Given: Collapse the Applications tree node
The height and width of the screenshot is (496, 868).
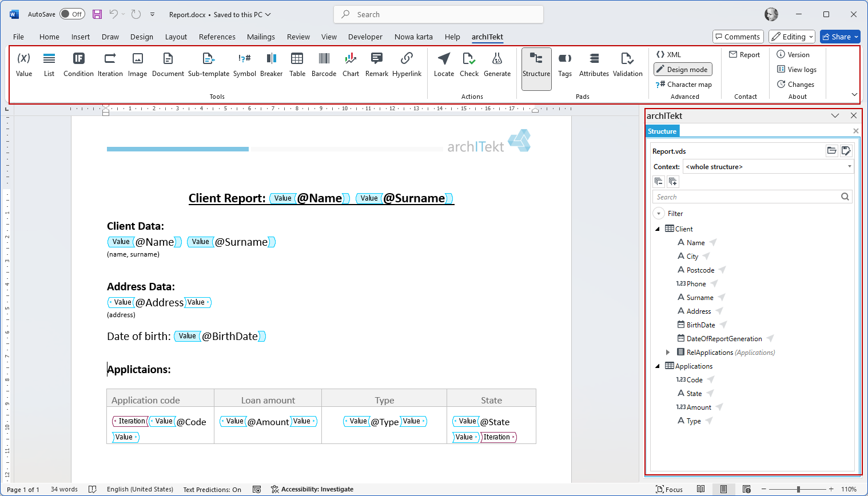Looking at the screenshot, I should click(658, 366).
